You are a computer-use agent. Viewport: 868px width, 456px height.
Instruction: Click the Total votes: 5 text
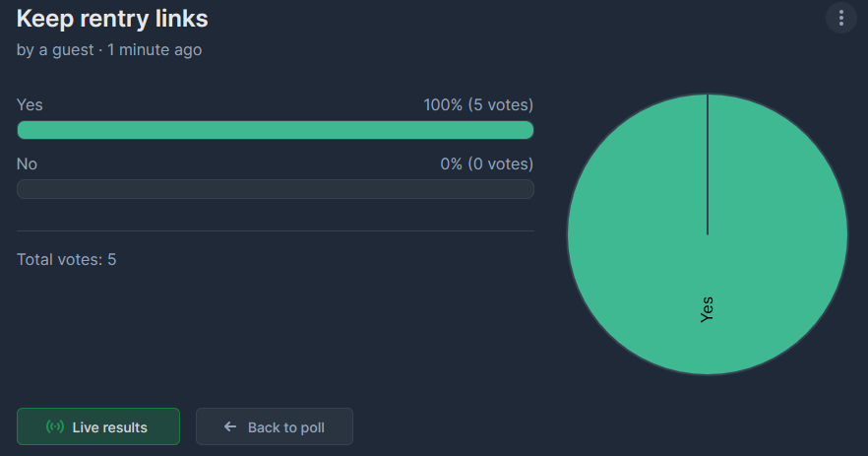pyautogui.click(x=67, y=259)
